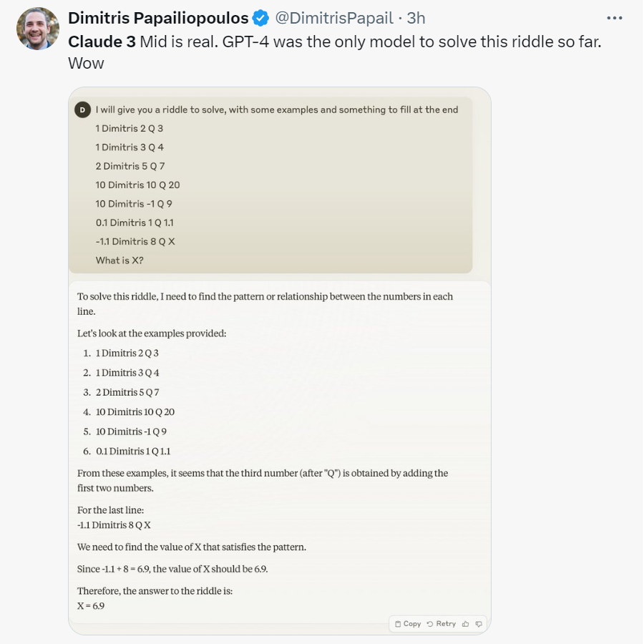Click Retry to regenerate the response

[x=441, y=624]
